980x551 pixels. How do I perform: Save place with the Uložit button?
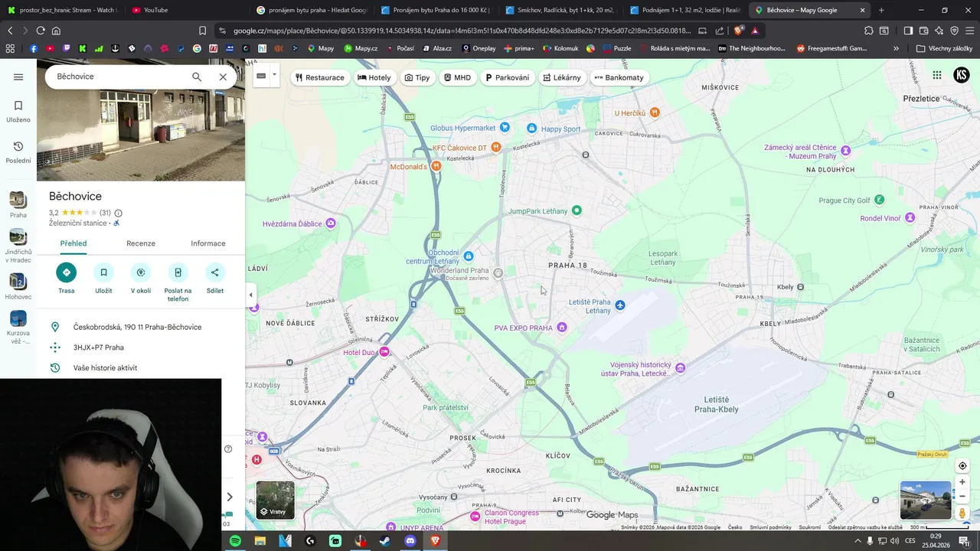103,279
